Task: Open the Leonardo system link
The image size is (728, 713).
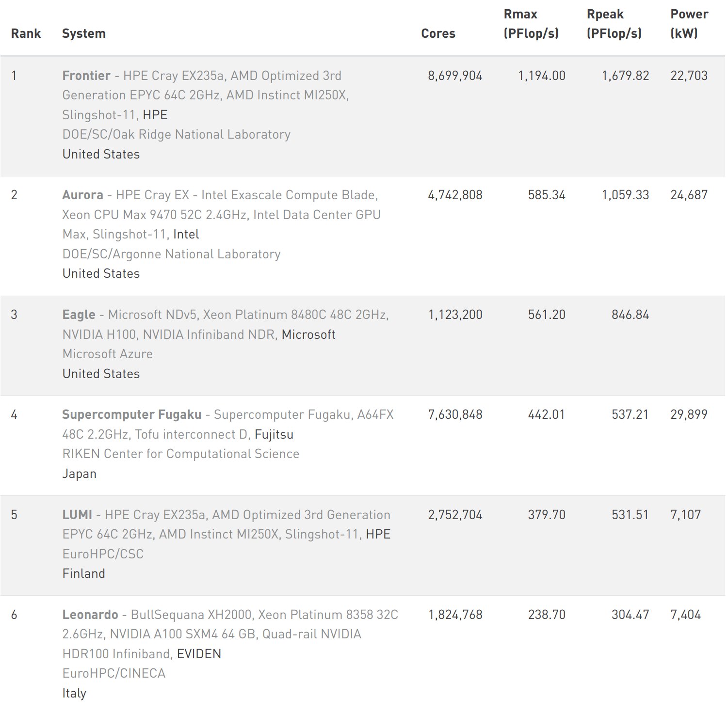Action: [90, 615]
